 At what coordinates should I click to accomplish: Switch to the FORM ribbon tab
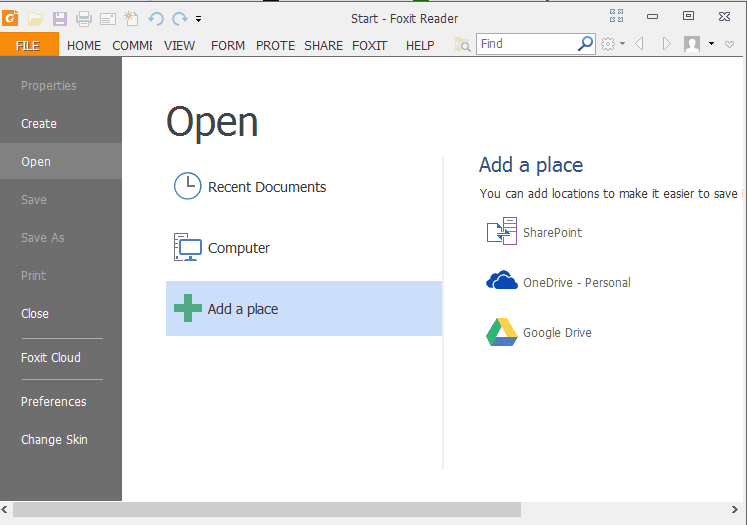[x=228, y=46]
